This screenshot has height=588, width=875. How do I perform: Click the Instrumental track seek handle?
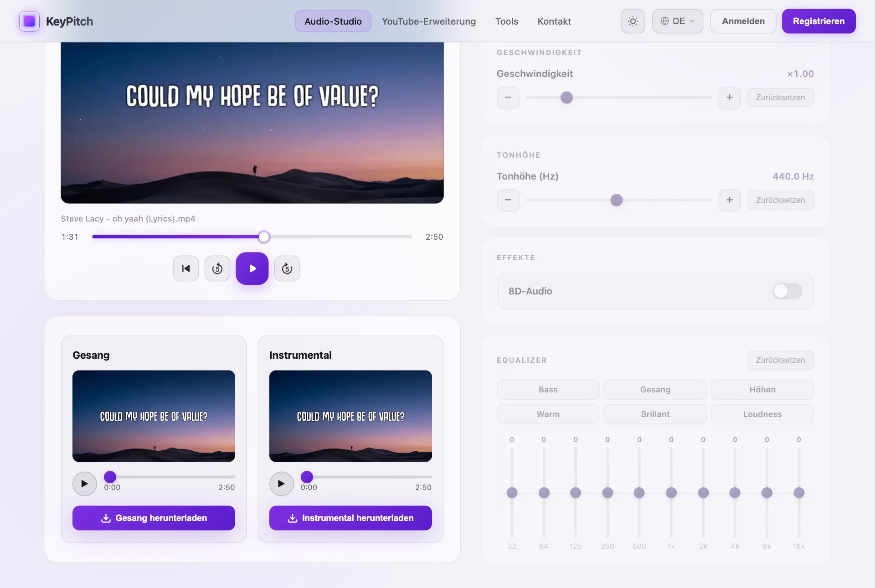307,477
